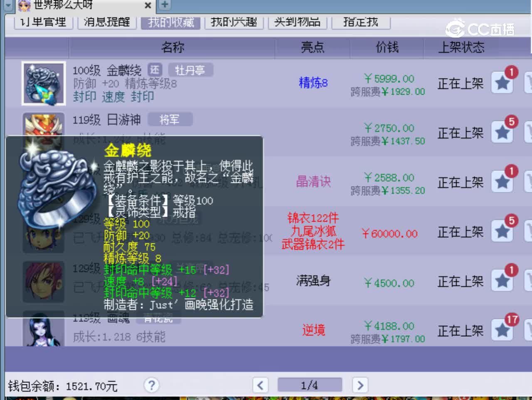Open the dropdown arrow left of the tab avatar
532x400 pixels.
pyautogui.click(x=9, y=5)
